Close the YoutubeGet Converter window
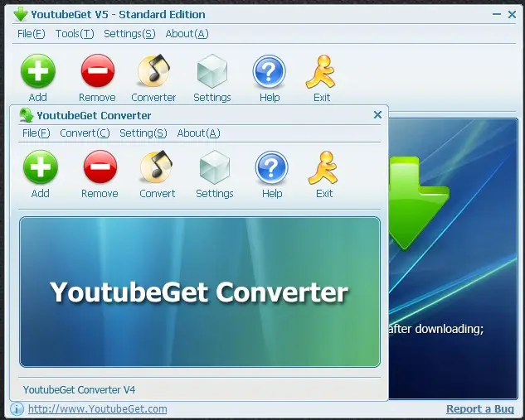This screenshot has width=525, height=420. [x=377, y=114]
